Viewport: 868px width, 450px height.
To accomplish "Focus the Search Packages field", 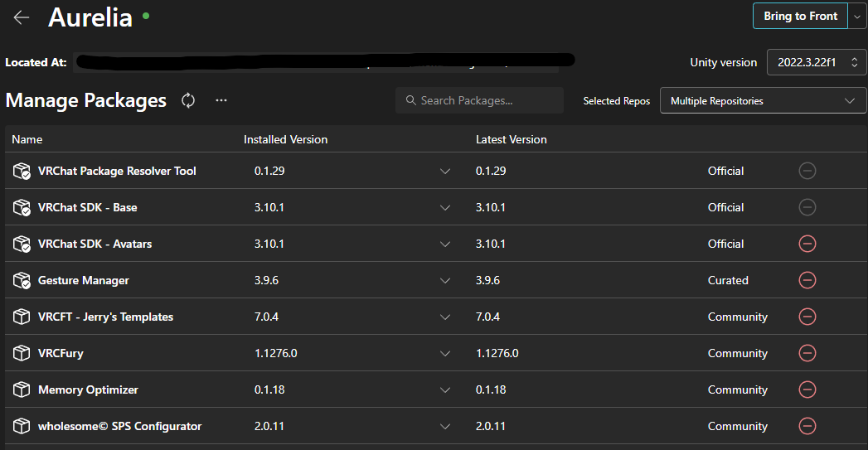I will click(x=479, y=100).
